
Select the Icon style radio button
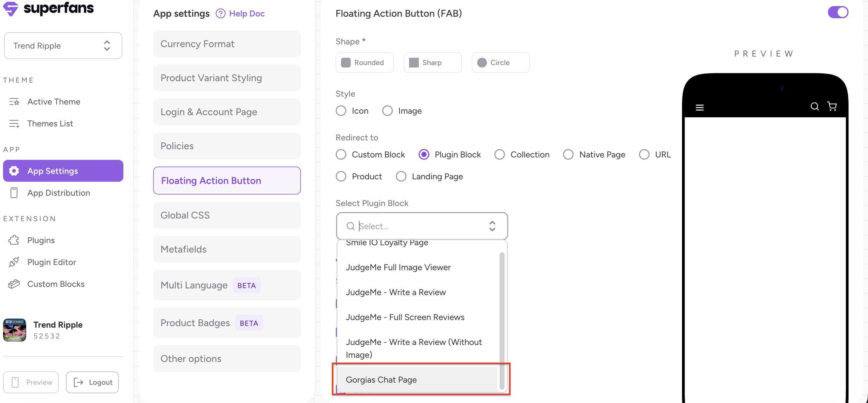point(341,111)
